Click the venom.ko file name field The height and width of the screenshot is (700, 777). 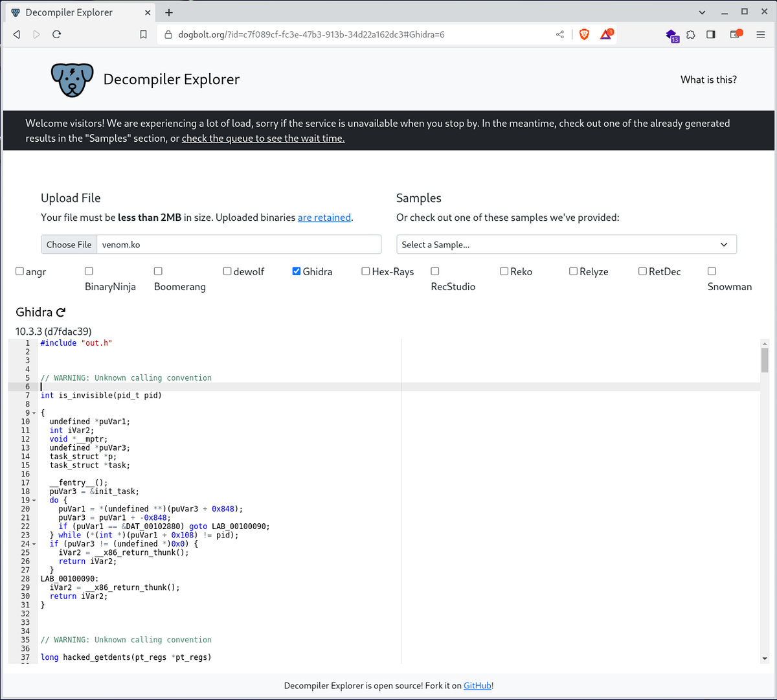pyautogui.click(x=239, y=244)
